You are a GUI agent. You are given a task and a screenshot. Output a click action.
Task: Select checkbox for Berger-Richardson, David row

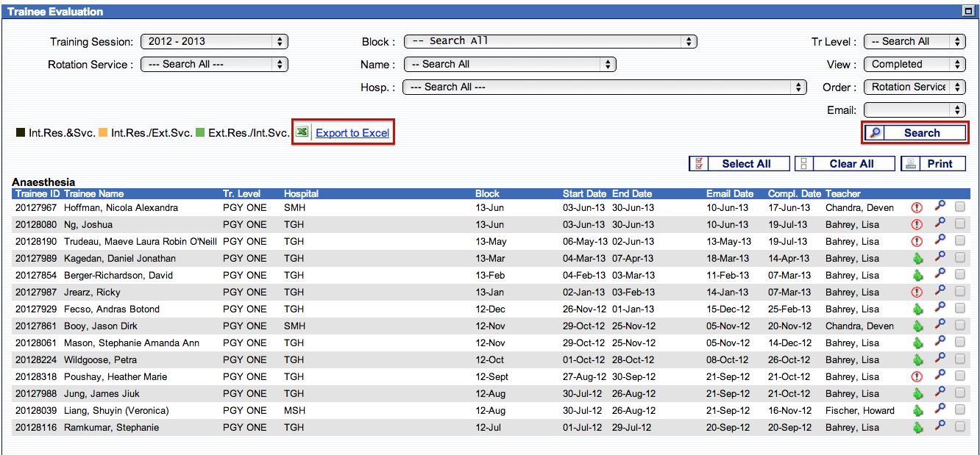tap(960, 275)
